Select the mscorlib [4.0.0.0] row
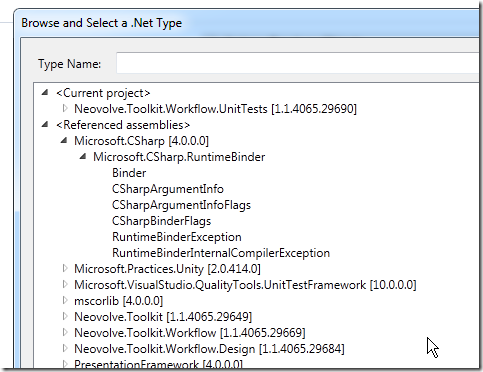The image size is (483, 372). (x=118, y=301)
